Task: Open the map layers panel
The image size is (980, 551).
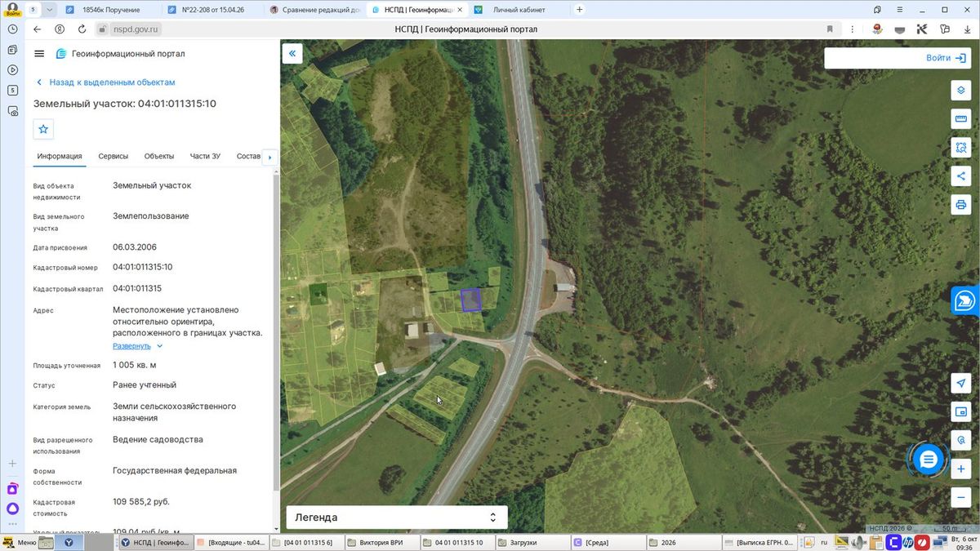Action: coord(960,90)
